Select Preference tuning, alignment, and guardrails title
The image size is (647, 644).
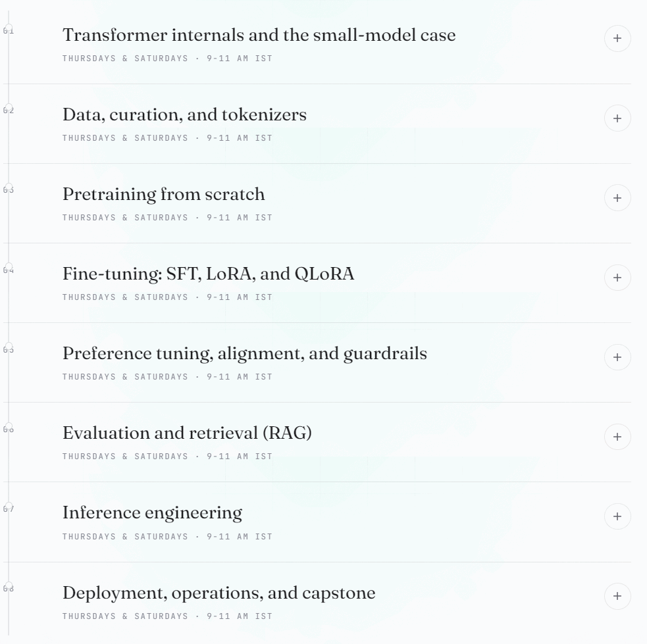click(245, 353)
